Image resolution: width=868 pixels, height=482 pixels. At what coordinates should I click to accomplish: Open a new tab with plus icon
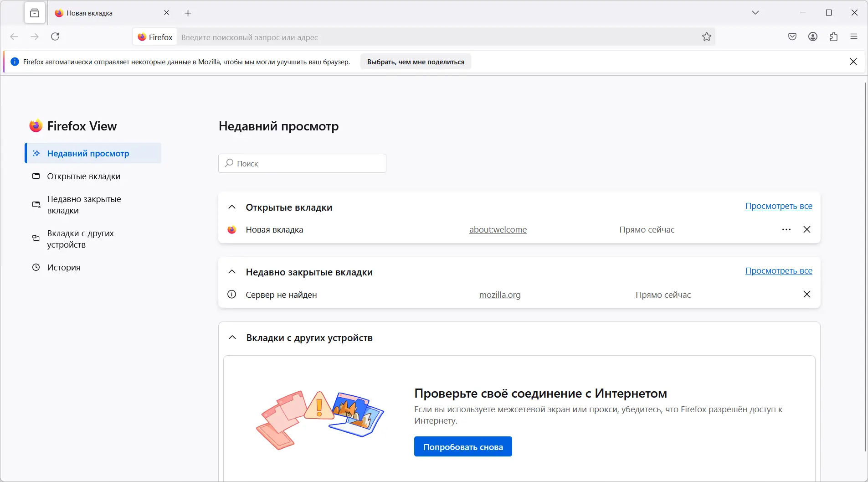(x=188, y=13)
